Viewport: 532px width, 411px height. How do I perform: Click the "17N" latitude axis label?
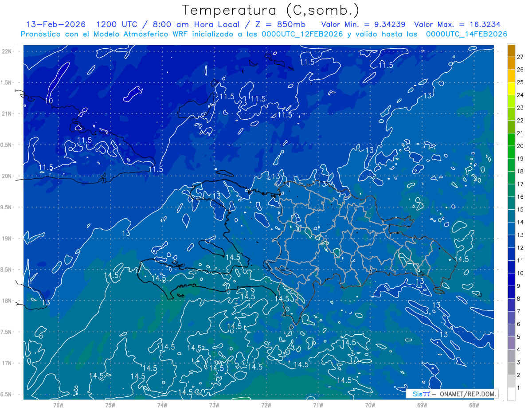click(7, 363)
